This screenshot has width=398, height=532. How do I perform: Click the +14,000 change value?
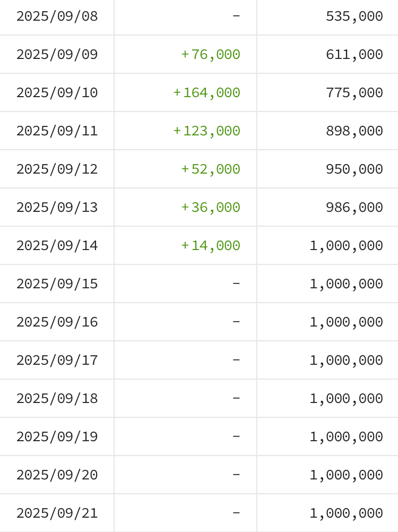[211, 246]
